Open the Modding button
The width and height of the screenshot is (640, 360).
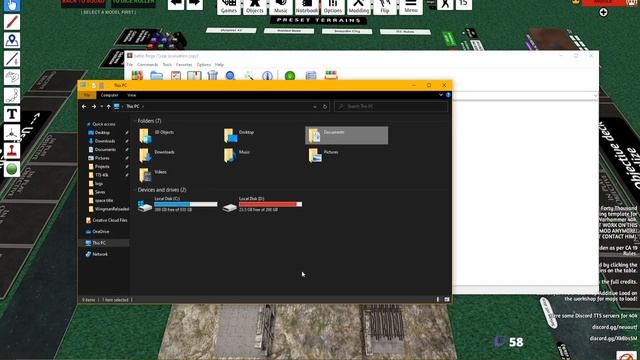359,7
